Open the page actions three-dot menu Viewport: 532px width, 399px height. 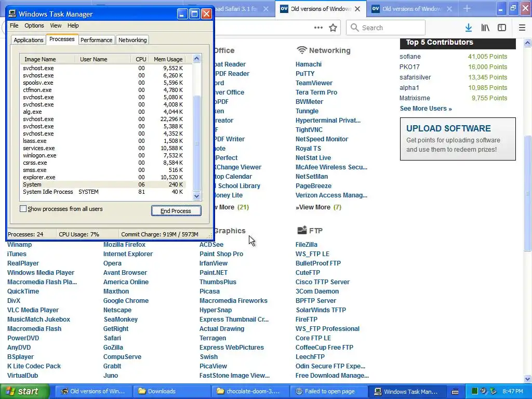[318, 28]
